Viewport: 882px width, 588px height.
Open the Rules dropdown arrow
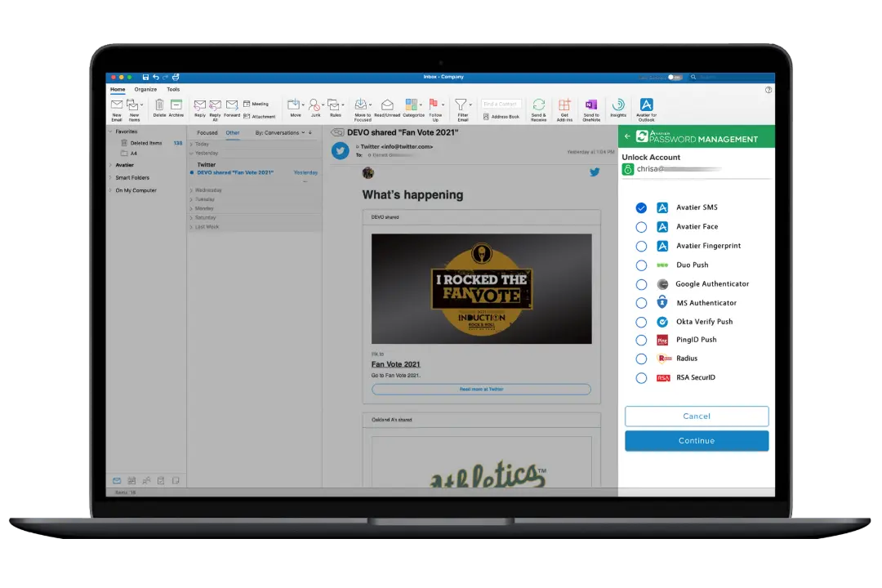point(342,105)
